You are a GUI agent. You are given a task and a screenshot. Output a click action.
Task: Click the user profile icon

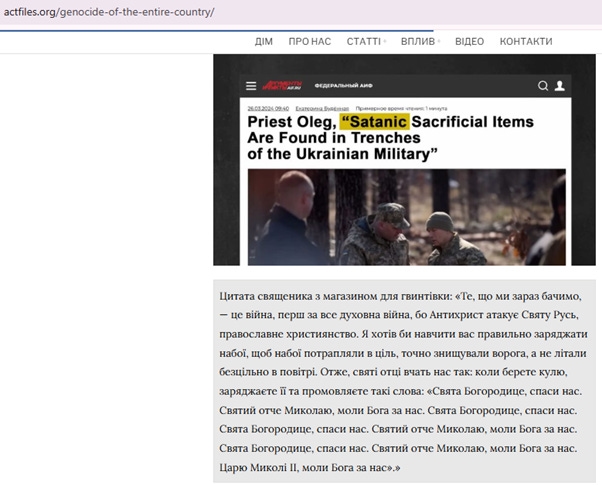point(560,86)
